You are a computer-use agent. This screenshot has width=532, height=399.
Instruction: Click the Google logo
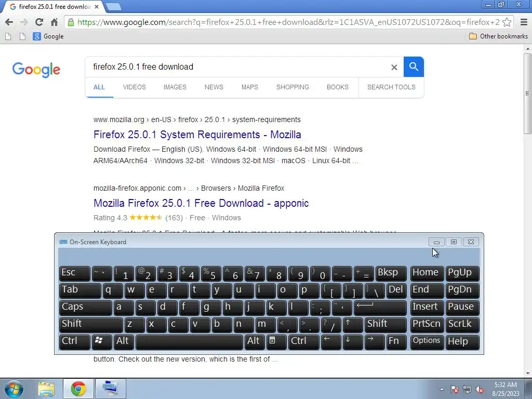36,70
